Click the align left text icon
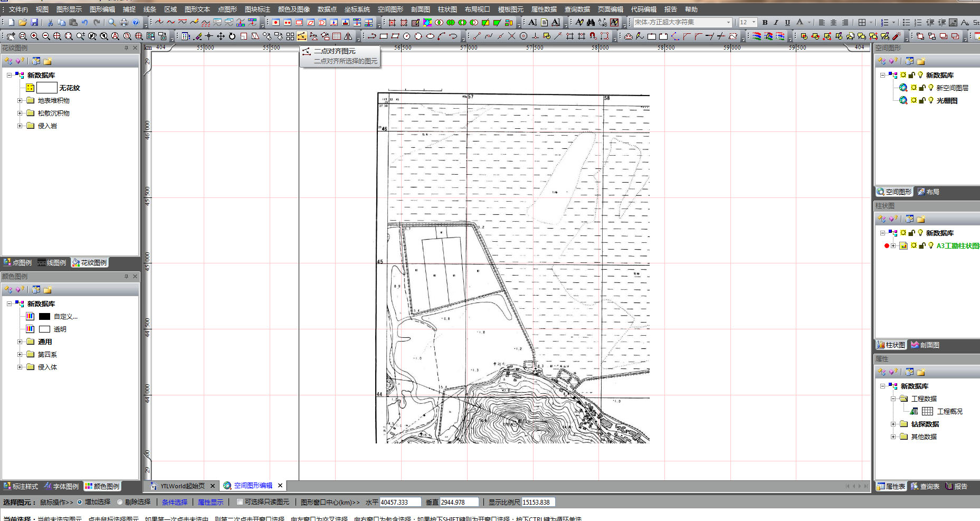The image size is (980, 521). 822,22
